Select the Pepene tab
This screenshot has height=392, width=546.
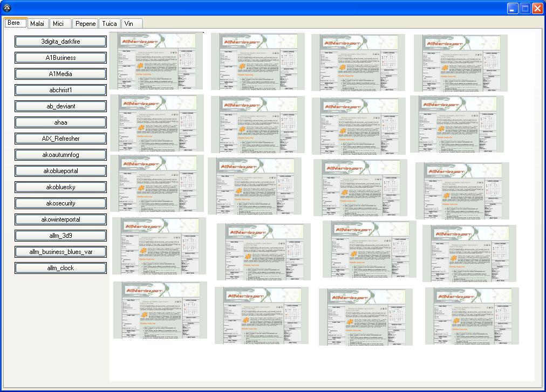(85, 24)
